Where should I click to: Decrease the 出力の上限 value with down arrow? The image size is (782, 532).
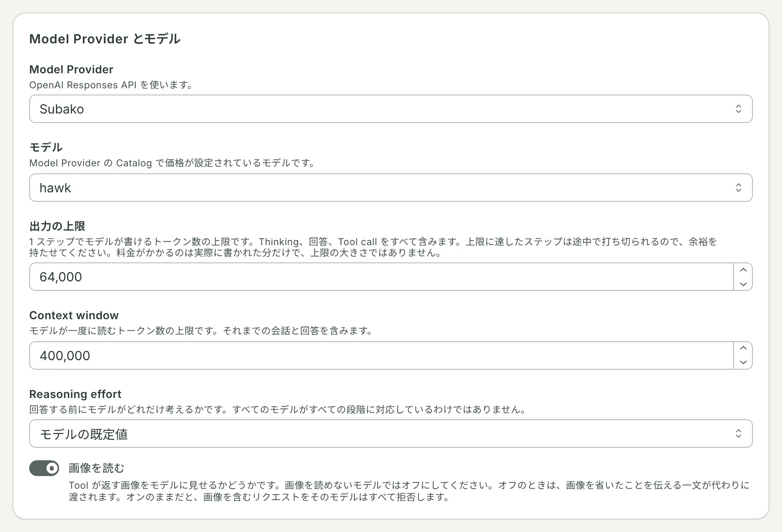coord(743,284)
